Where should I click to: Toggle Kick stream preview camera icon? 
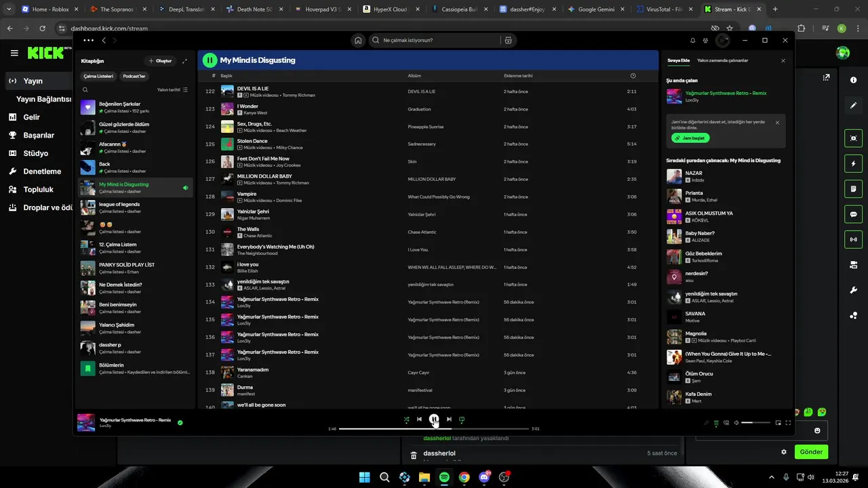pyautogui.click(x=853, y=138)
